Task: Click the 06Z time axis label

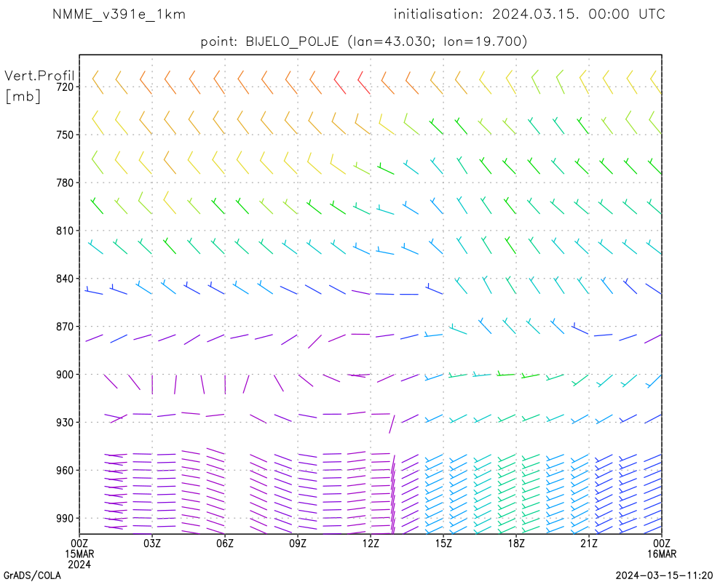Action: pyautogui.click(x=225, y=543)
